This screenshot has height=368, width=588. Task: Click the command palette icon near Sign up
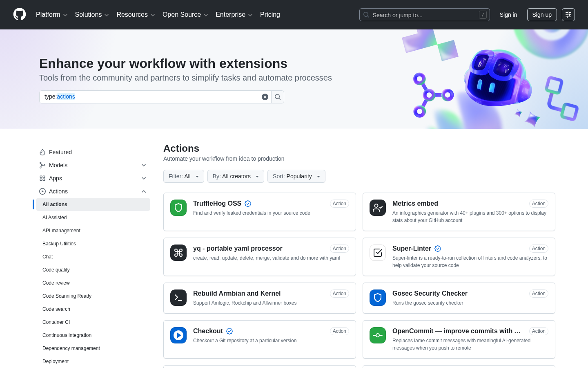click(x=568, y=14)
